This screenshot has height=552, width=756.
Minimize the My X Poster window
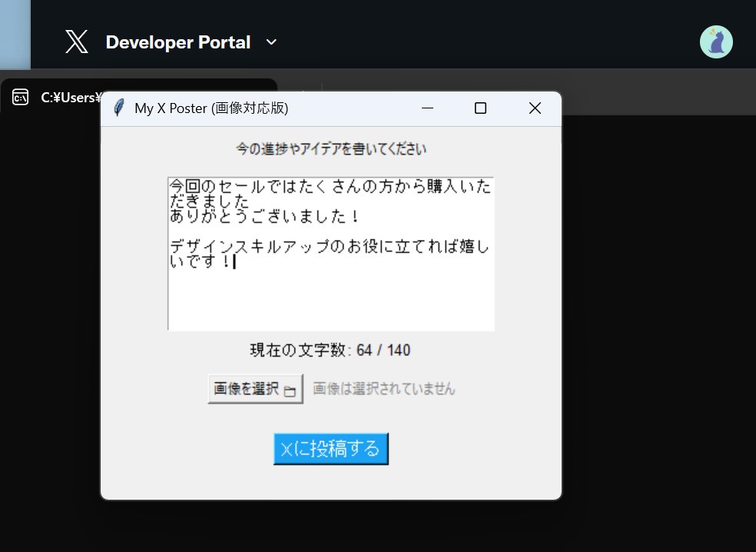[427, 108]
